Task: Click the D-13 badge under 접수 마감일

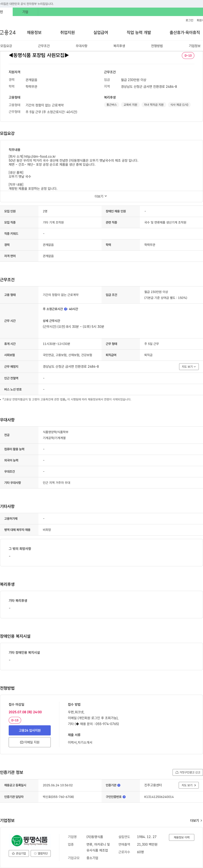Action: [x=15, y=720]
